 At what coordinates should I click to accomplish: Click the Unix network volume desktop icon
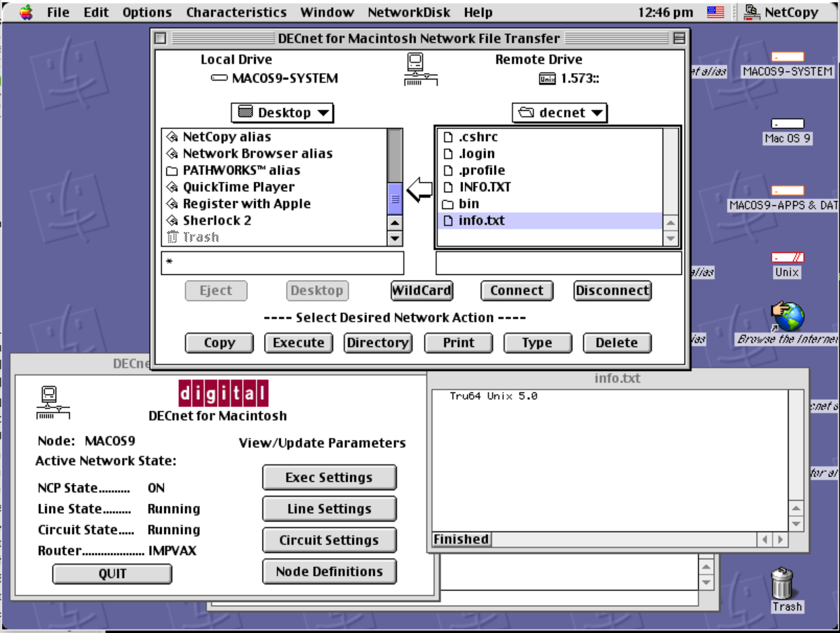click(x=787, y=257)
